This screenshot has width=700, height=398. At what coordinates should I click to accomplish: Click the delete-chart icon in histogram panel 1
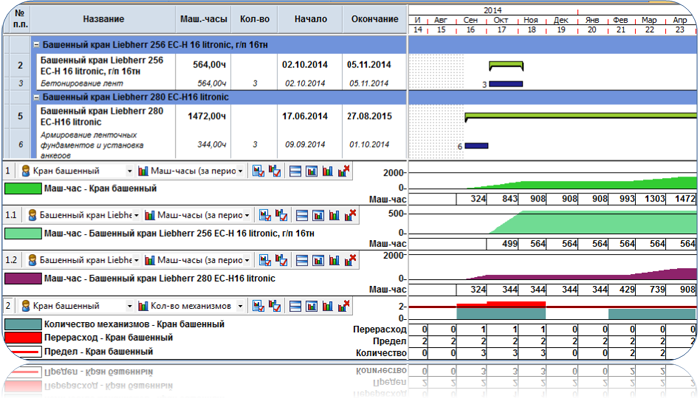(343, 171)
